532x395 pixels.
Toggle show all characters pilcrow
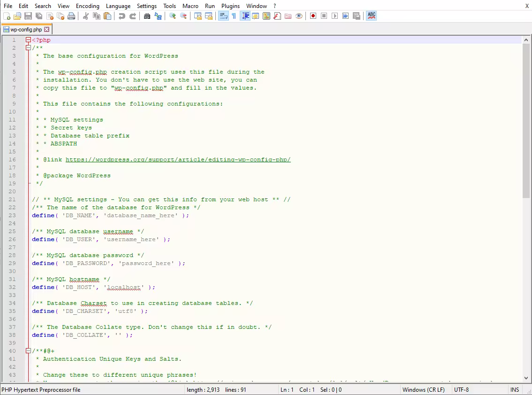tap(234, 16)
